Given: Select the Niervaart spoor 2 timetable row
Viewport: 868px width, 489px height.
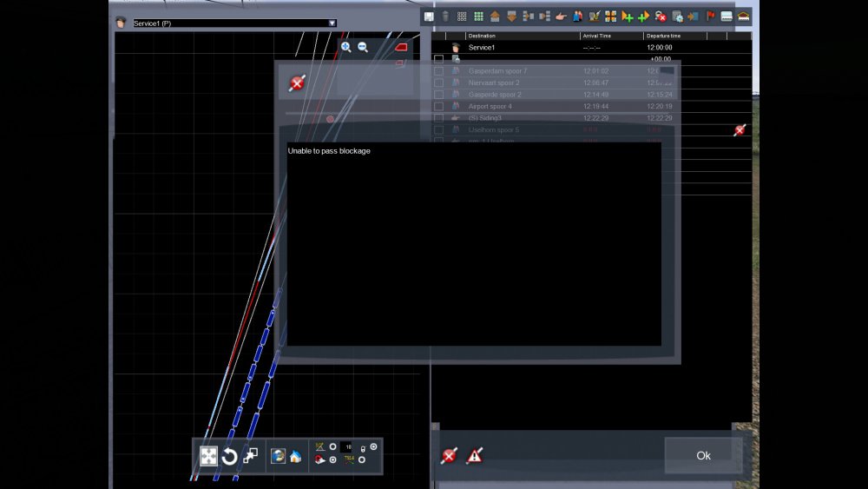Looking at the screenshot, I should (521, 83).
